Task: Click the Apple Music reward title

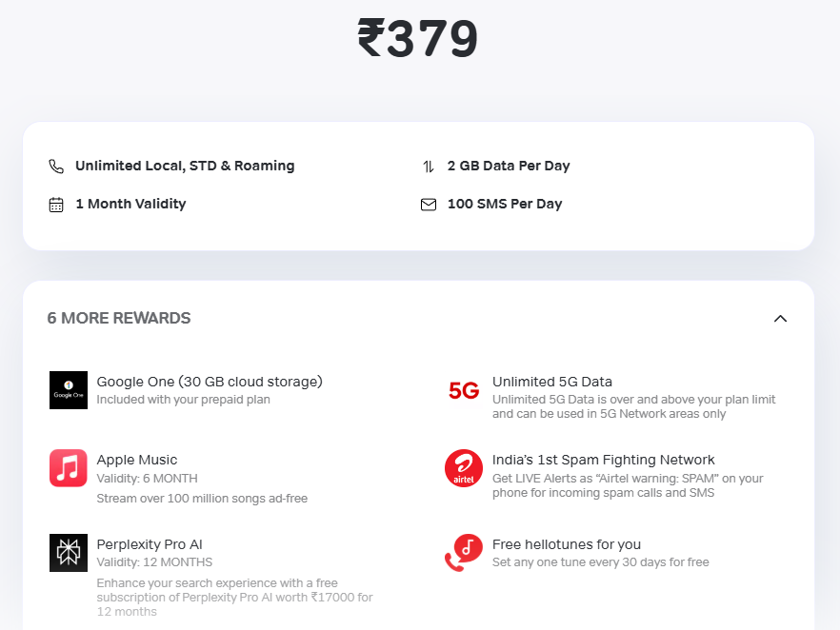Action: (134, 460)
